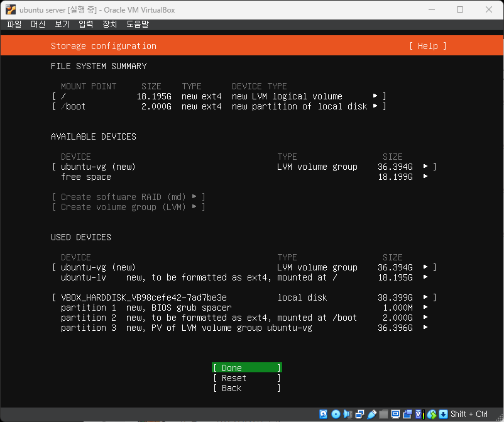Select the Reset button
The width and height of the screenshot is (504, 422).
247,378
